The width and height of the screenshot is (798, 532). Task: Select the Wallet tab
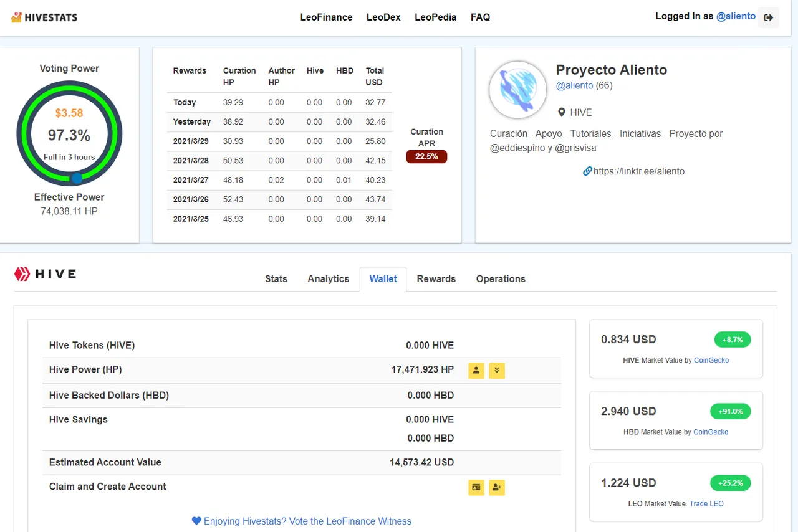[x=383, y=279]
